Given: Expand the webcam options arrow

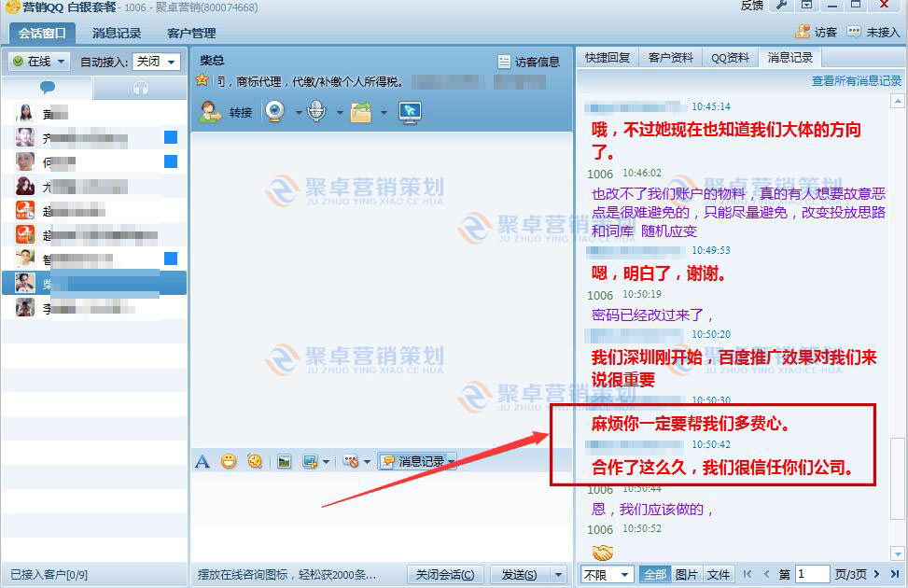Looking at the screenshot, I should (299, 112).
